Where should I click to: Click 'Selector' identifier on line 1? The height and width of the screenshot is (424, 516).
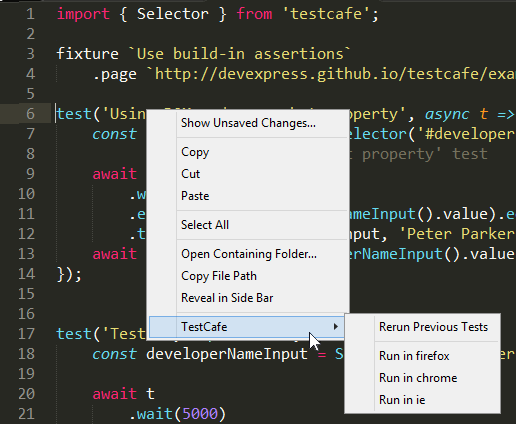click(173, 14)
